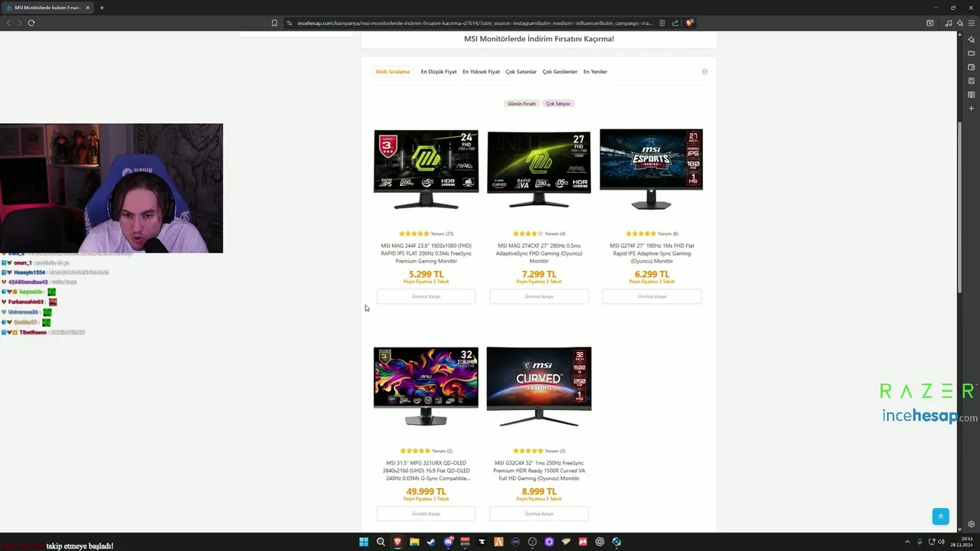
Task: Open site settings icon in address bar
Action: coord(289,23)
